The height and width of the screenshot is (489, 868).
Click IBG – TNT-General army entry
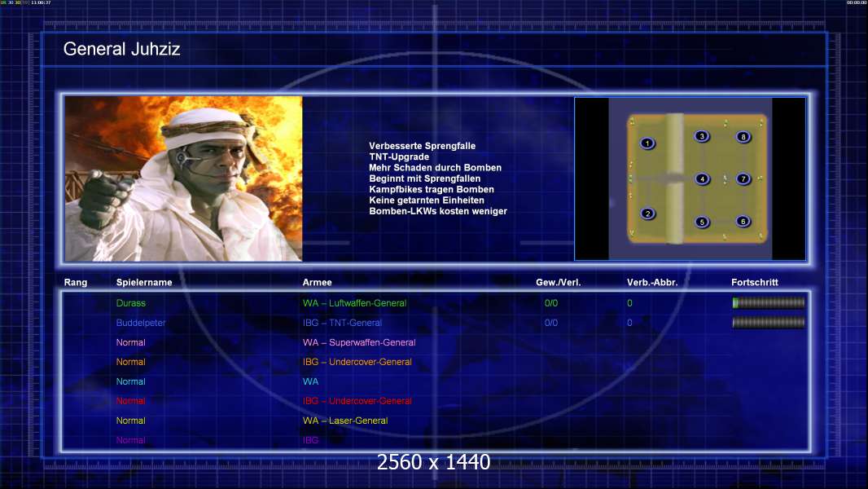click(x=342, y=323)
